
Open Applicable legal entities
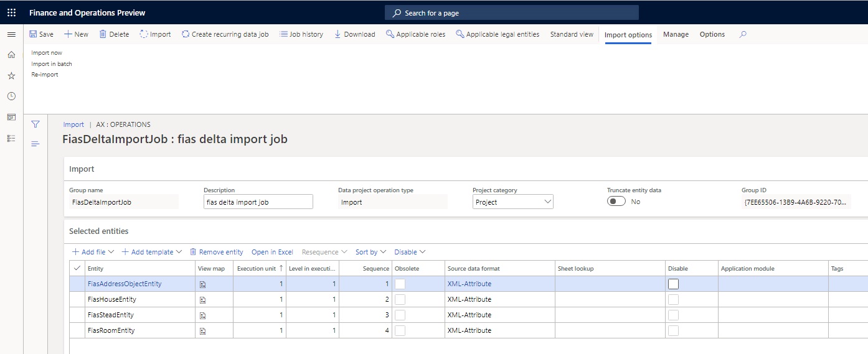point(498,34)
